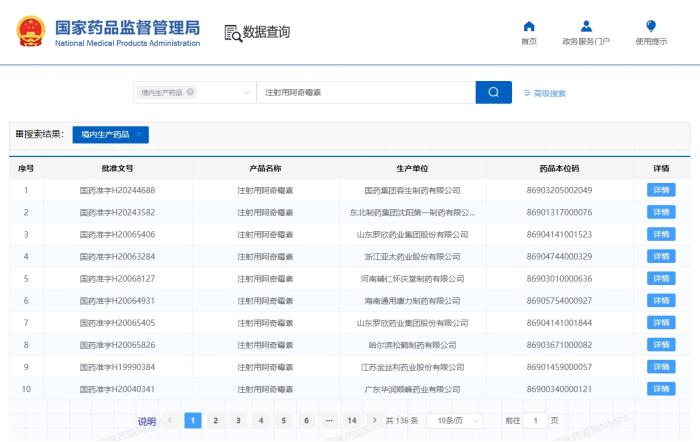Go to results page 4
This screenshot has height=442, width=700.
pyautogui.click(x=261, y=420)
